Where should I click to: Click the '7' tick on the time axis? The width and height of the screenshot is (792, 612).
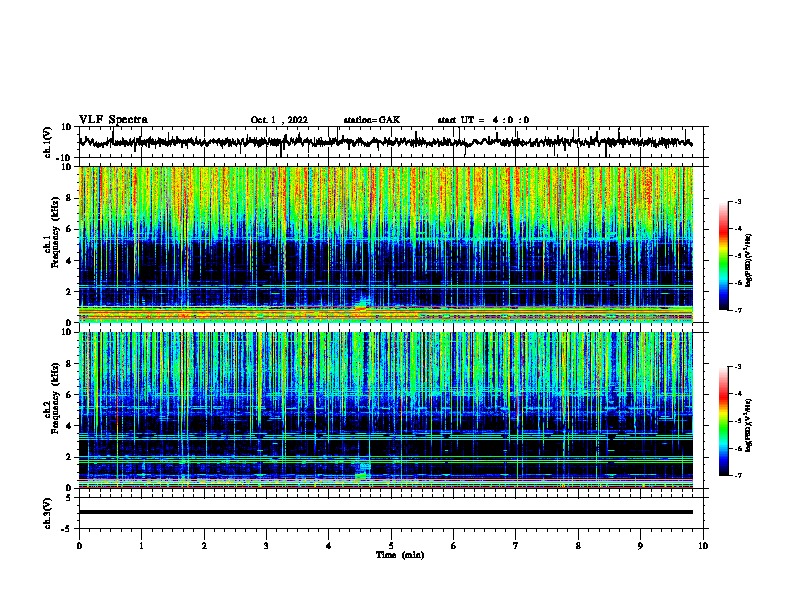pos(516,546)
